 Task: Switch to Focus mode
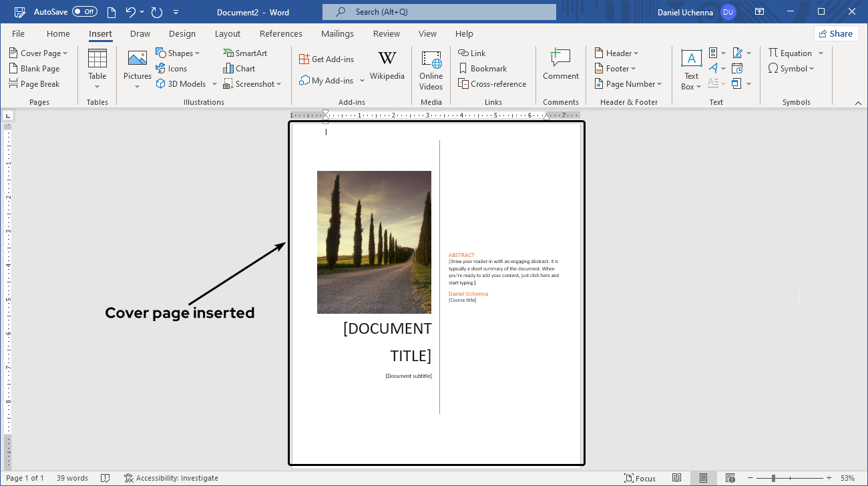640,478
